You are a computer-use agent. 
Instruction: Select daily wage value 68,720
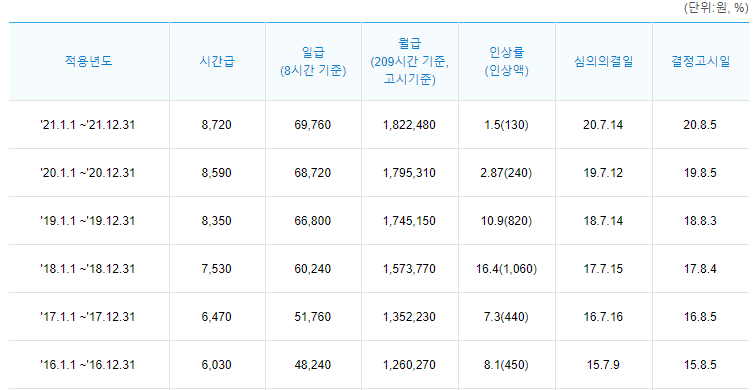pos(313,173)
